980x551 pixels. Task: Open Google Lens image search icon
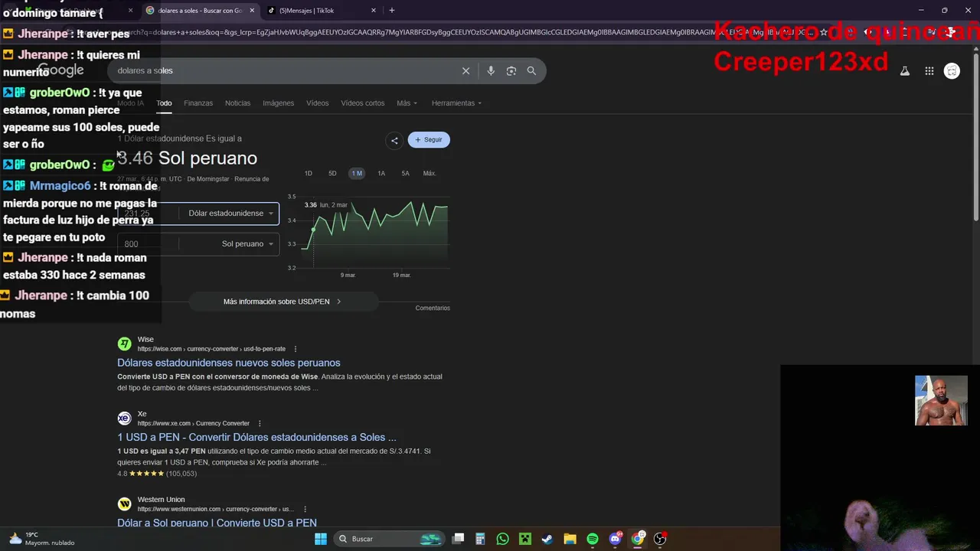coord(511,70)
